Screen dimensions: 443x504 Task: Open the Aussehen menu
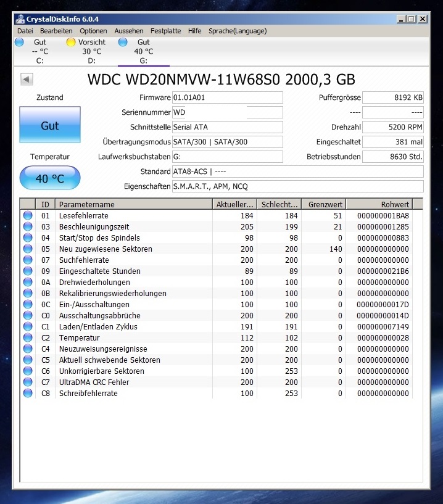[x=128, y=31]
